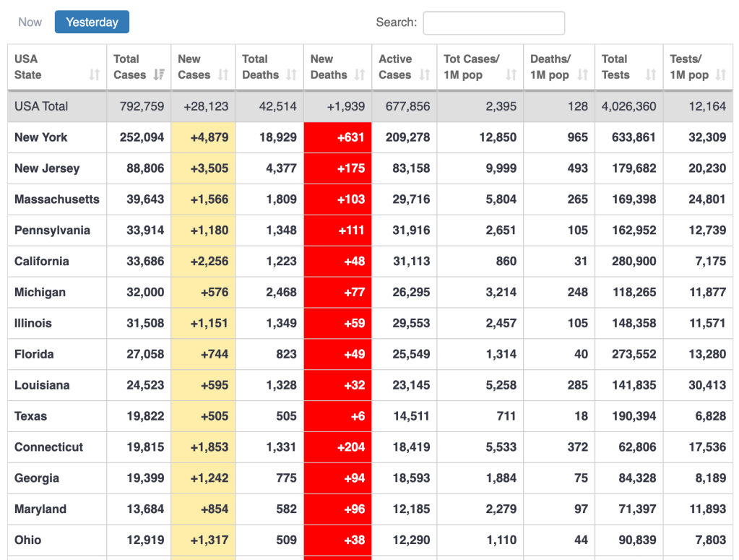
Task: Click Deaths/1M pop sort arrows
Action: [582, 75]
